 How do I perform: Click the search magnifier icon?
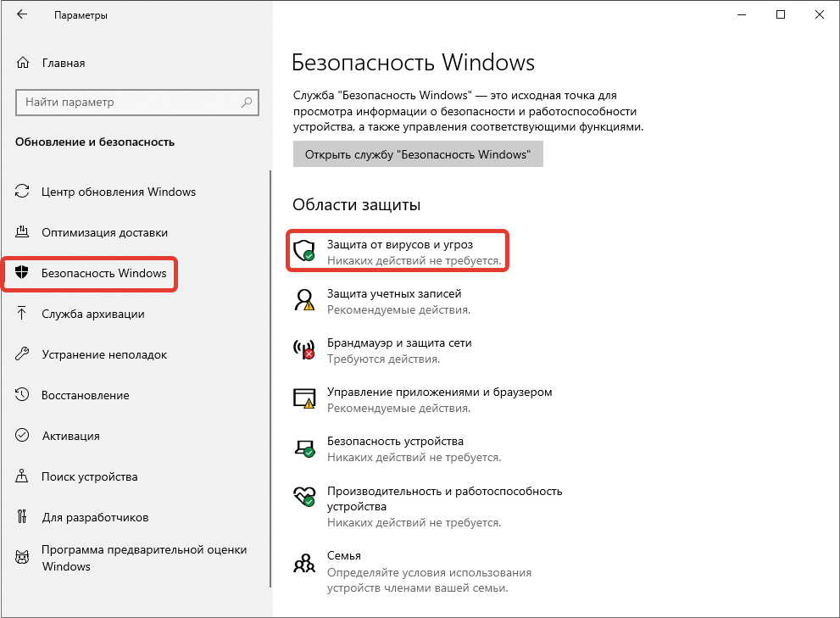[x=247, y=103]
